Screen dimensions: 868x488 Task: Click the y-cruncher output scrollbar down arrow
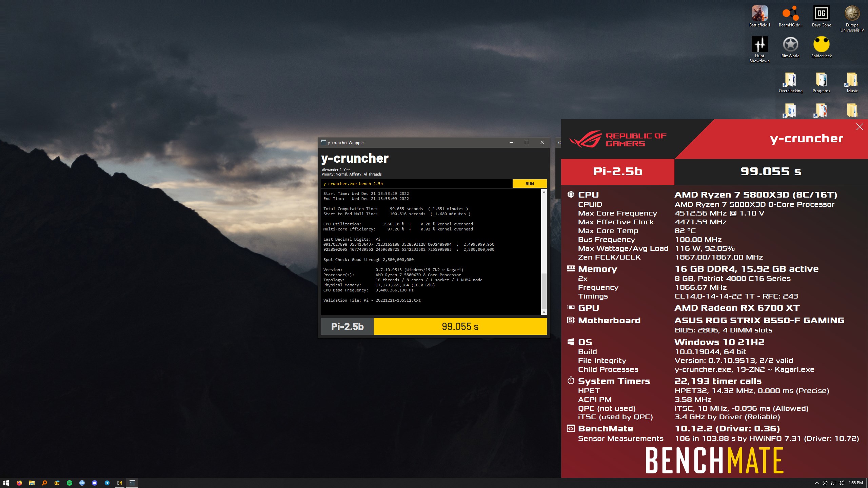[544, 312]
